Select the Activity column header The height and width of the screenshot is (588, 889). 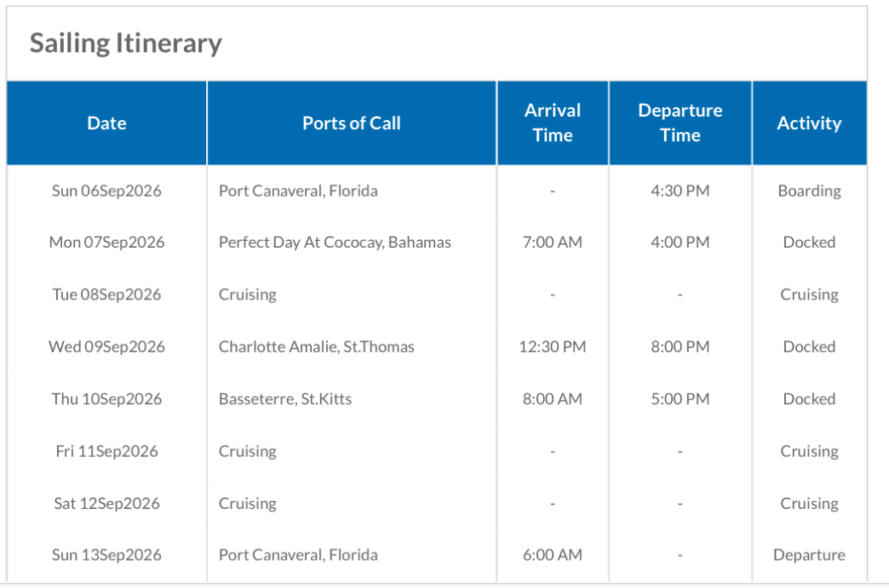coord(810,123)
